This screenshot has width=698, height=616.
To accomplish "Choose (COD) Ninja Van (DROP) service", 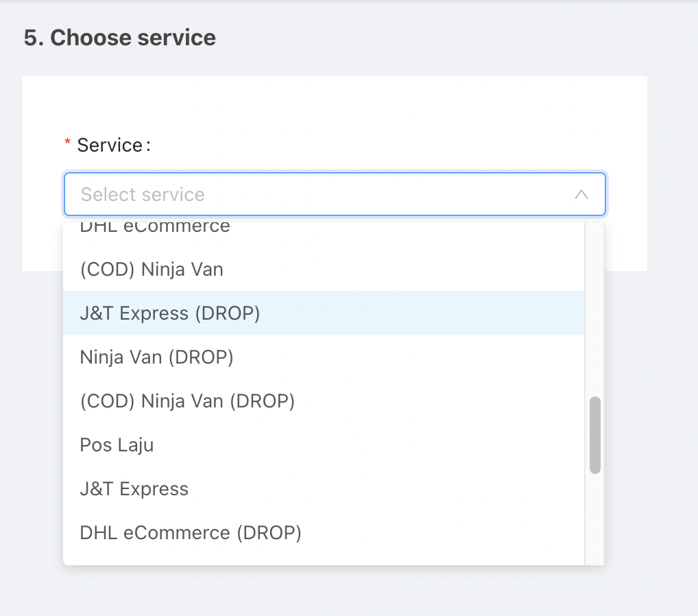I will point(324,401).
